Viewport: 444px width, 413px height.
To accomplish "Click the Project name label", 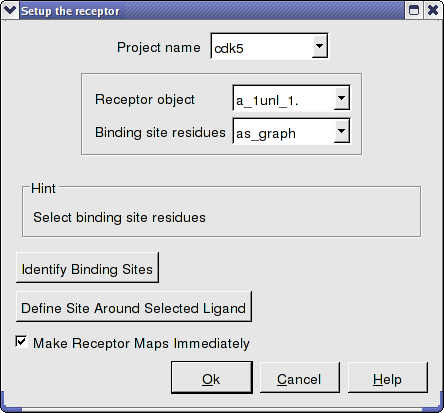I will pyautogui.click(x=159, y=47).
